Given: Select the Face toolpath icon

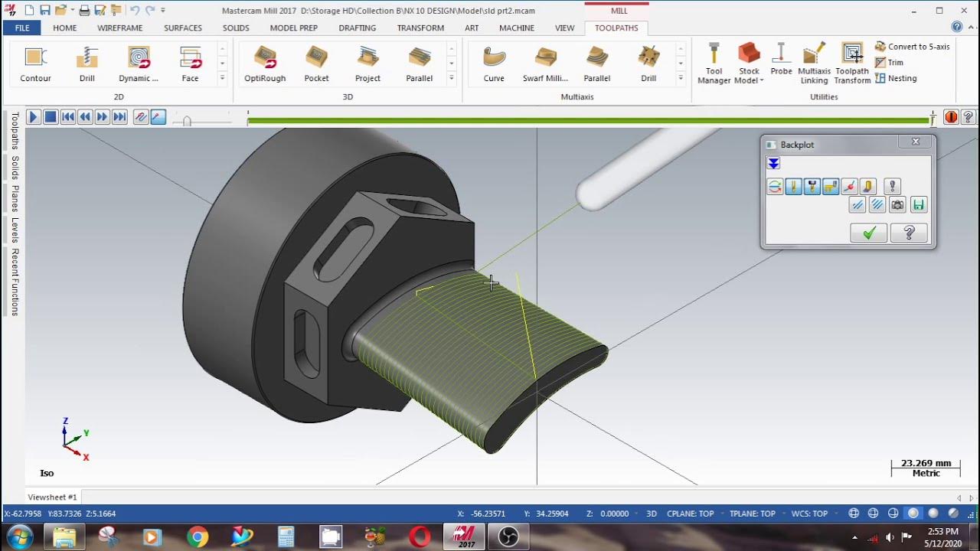Looking at the screenshot, I should 190,64.
